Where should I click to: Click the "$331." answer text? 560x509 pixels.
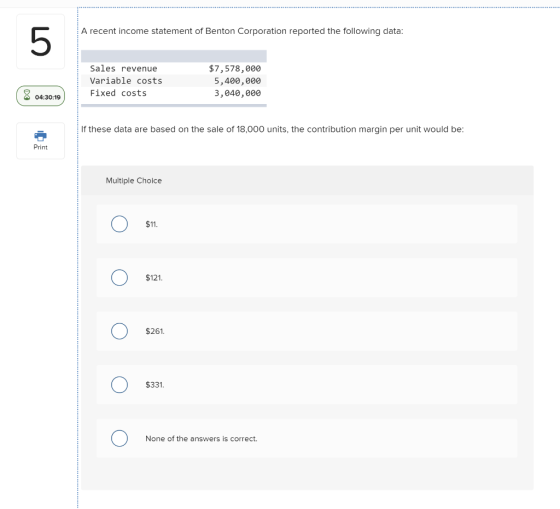155,385
